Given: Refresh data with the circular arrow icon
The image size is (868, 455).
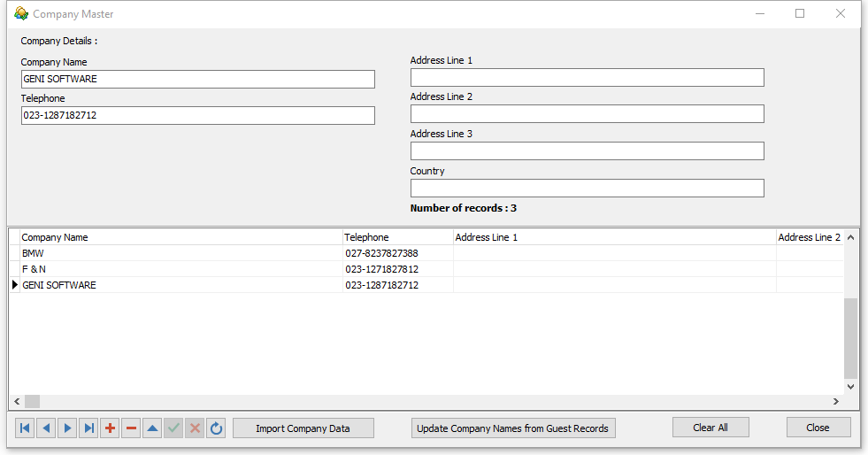Looking at the screenshot, I should 217,428.
